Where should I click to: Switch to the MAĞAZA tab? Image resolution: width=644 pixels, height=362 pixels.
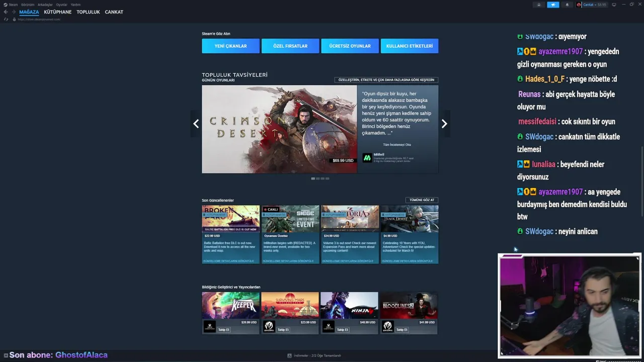tap(29, 12)
